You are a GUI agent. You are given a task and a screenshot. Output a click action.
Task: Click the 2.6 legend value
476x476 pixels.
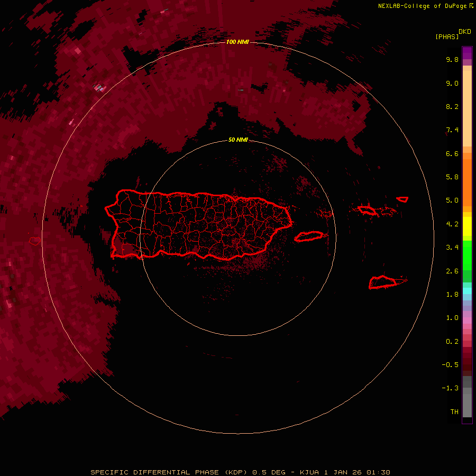(452, 271)
